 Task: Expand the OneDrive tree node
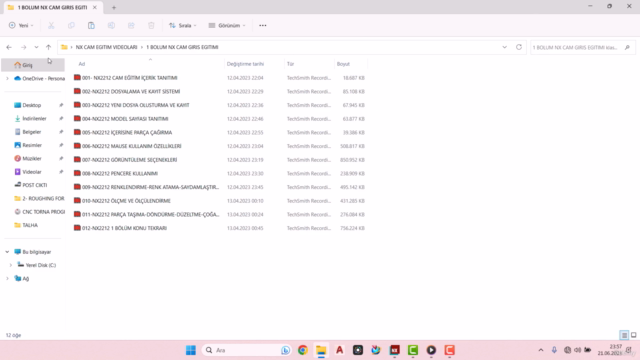click(x=7, y=78)
